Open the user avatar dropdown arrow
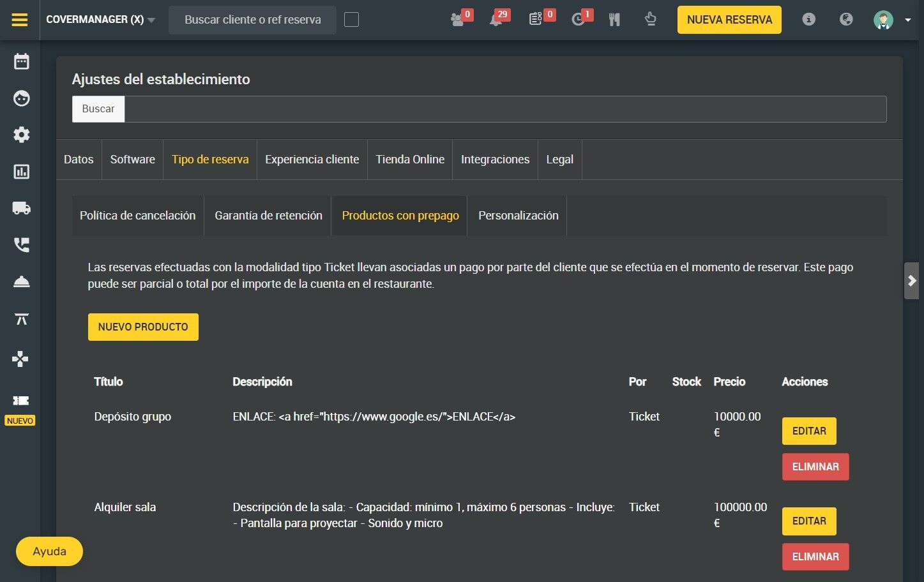Viewport: 924px width, 582px height. point(907,20)
